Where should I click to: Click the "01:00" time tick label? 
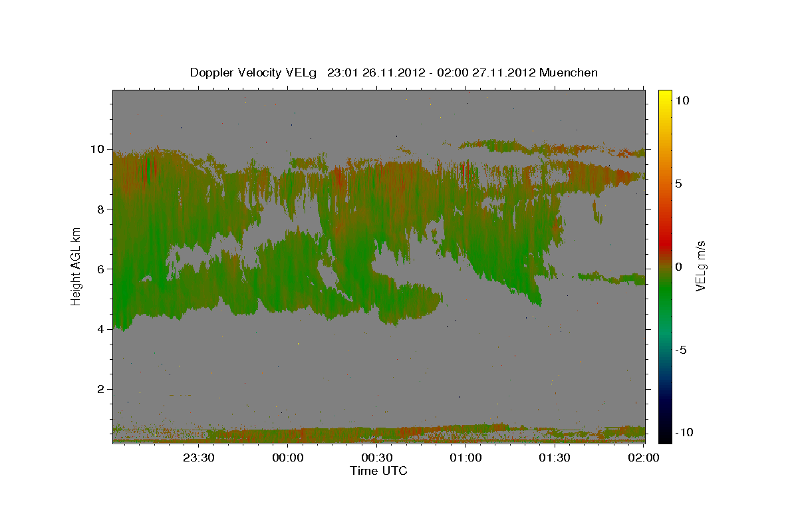click(465, 458)
